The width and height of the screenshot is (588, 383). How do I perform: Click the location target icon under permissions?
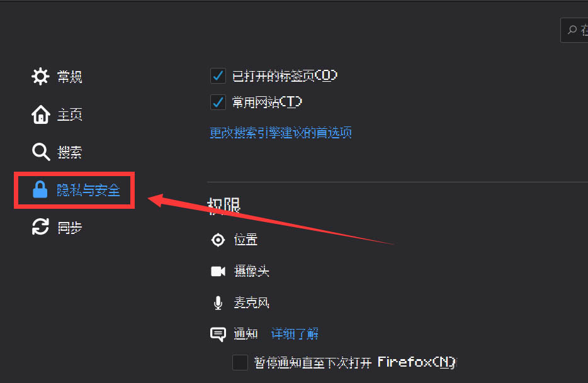[x=218, y=240]
